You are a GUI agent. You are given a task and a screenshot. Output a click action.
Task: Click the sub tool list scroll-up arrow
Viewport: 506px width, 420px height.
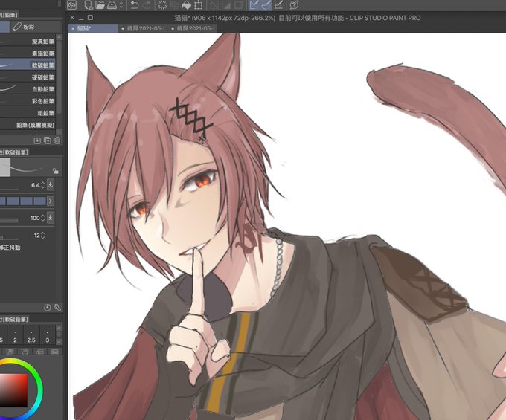[x=59, y=37]
